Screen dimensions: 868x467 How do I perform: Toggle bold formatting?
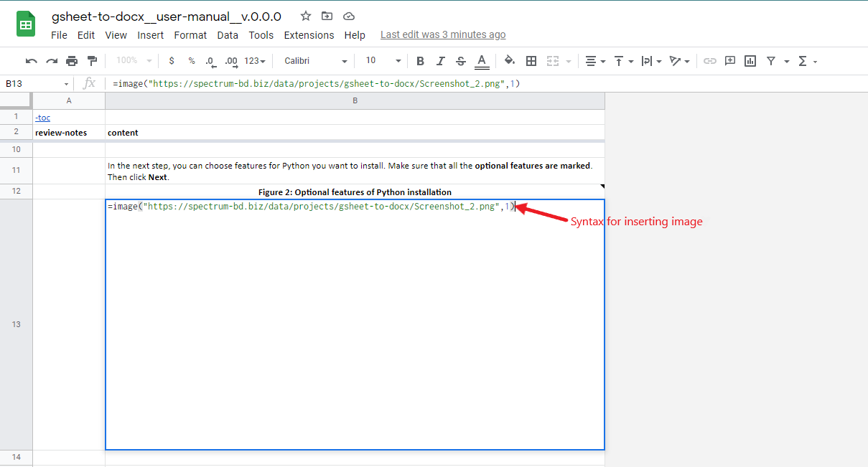click(421, 61)
